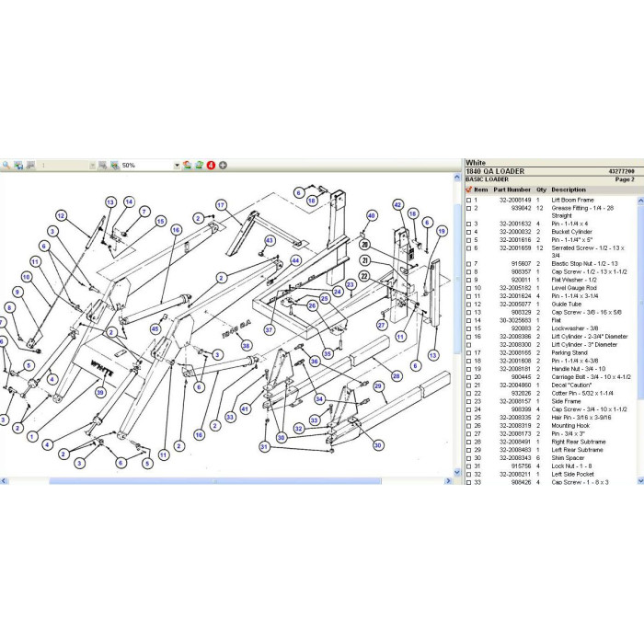
Task: Select callout bubble 1 Lift Boom Frame
Action: pos(32,436)
